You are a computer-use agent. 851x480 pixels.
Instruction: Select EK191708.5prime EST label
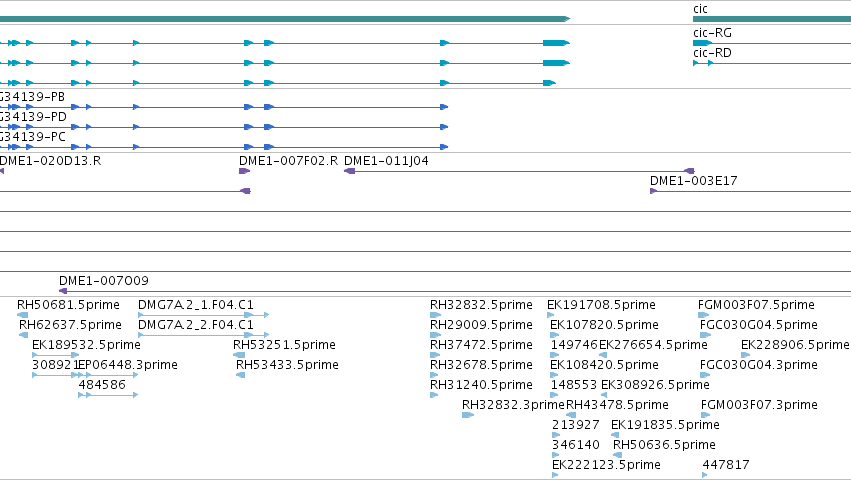point(601,305)
